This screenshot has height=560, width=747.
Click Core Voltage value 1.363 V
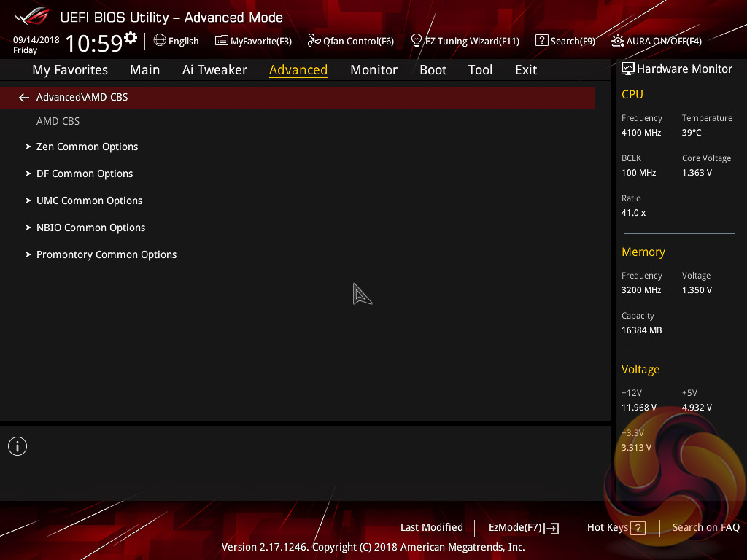click(697, 172)
